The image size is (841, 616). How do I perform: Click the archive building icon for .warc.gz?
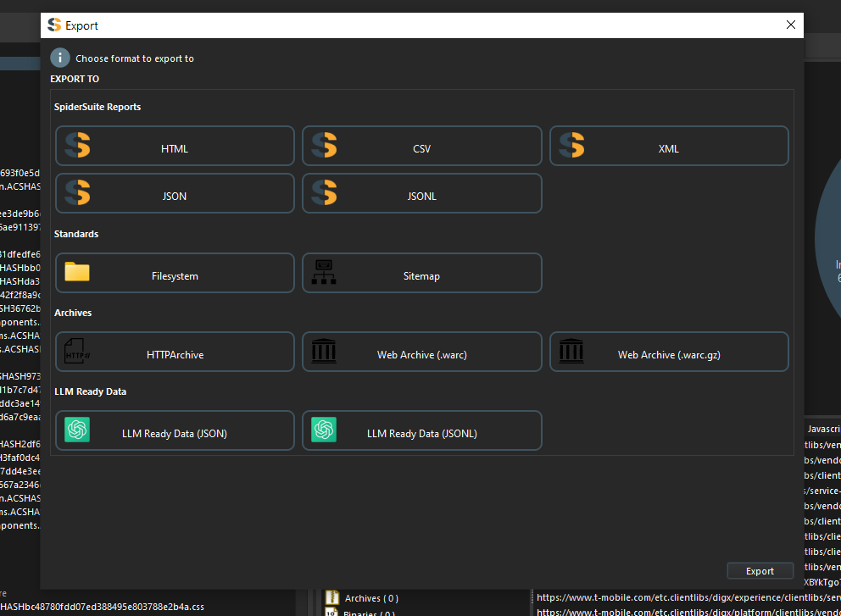click(571, 351)
